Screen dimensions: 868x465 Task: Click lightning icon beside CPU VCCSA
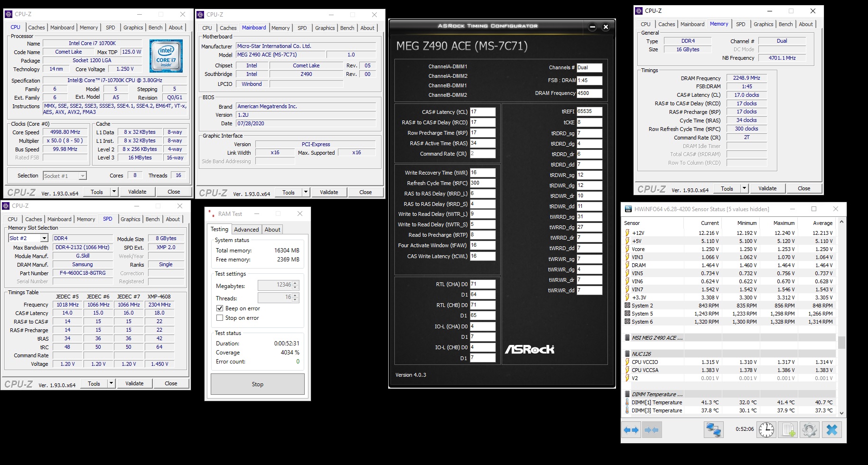(627, 370)
